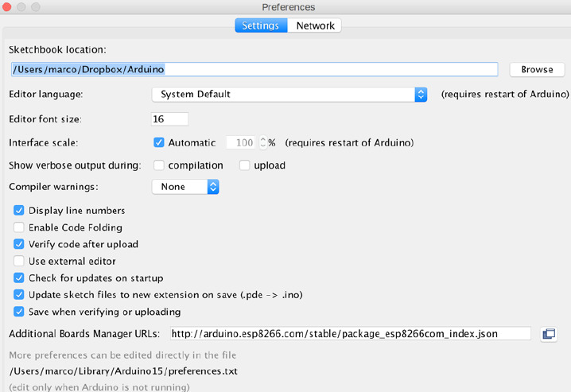Viewport: 571px width, 392px height.
Task: Uncheck Check for updates on startup
Action: click(x=19, y=278)
